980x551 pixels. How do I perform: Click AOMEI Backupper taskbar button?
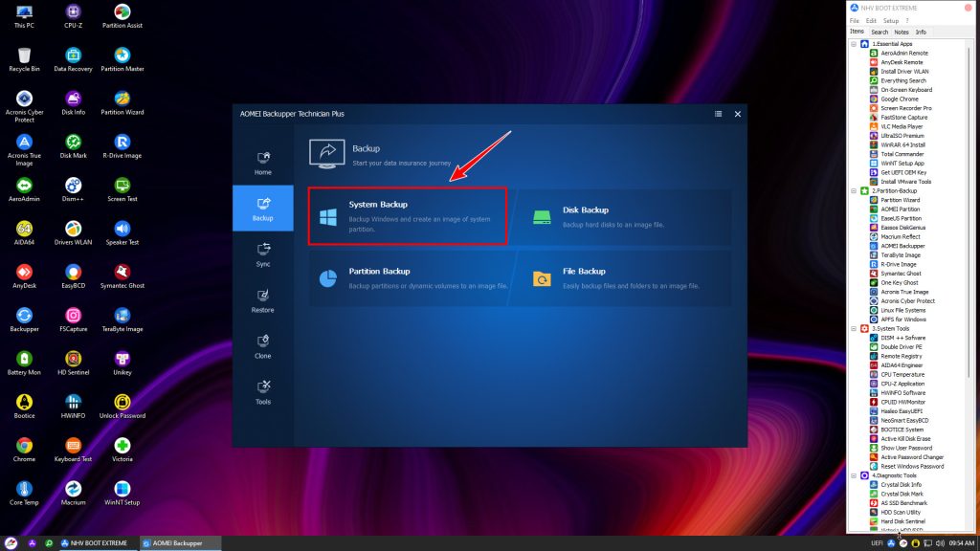[179, 543]
